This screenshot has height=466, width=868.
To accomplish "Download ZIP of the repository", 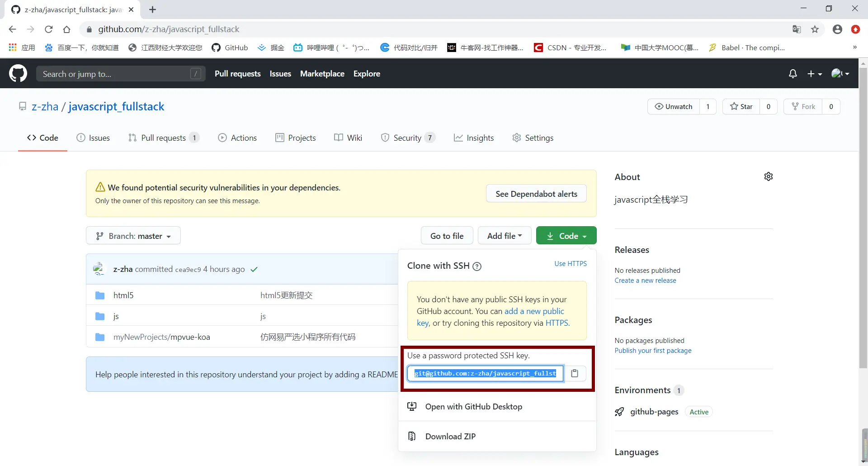I will (450, 437).
